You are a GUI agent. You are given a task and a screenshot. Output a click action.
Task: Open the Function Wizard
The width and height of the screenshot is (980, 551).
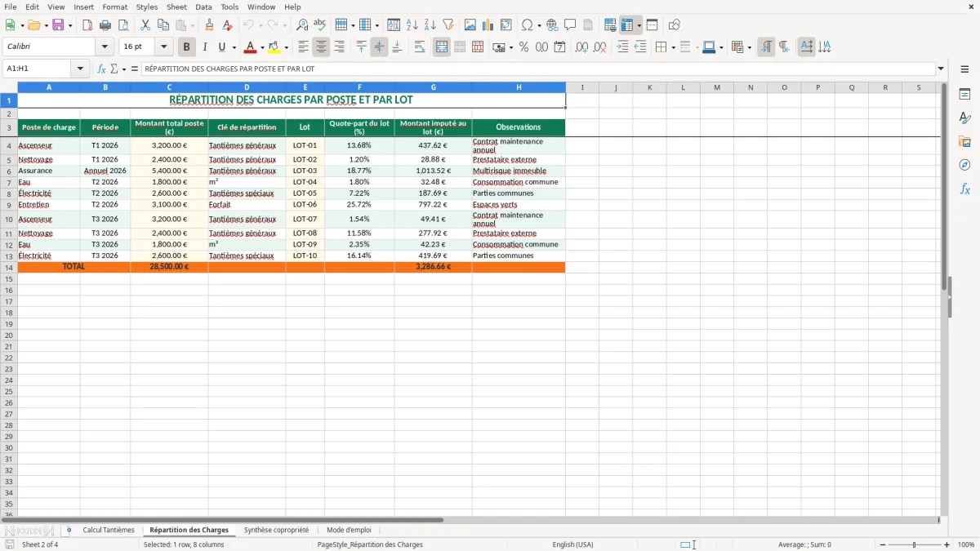pos(102,69)
